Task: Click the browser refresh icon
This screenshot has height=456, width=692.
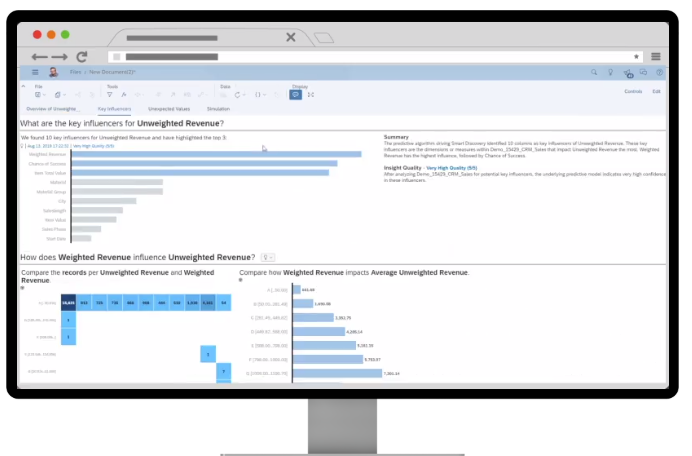Action: (82, 57)
